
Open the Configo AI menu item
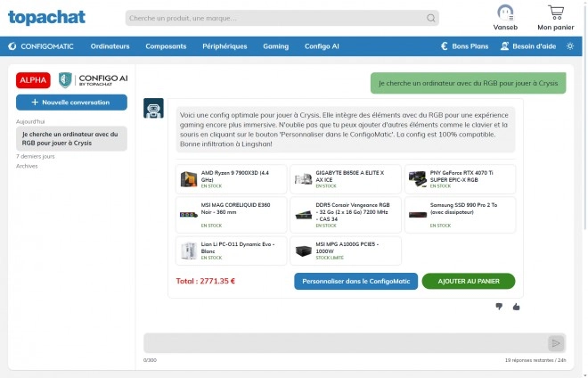click(322, 46)
